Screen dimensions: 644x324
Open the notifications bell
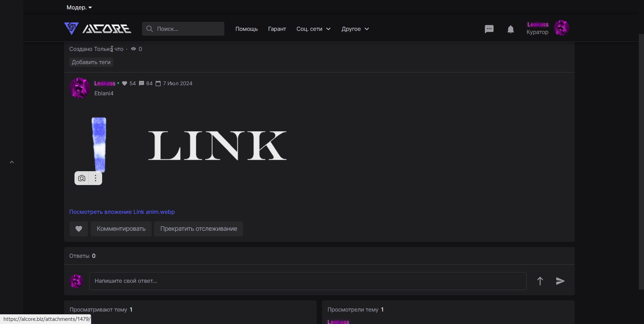pyautogui.click(x=510, y=29)
